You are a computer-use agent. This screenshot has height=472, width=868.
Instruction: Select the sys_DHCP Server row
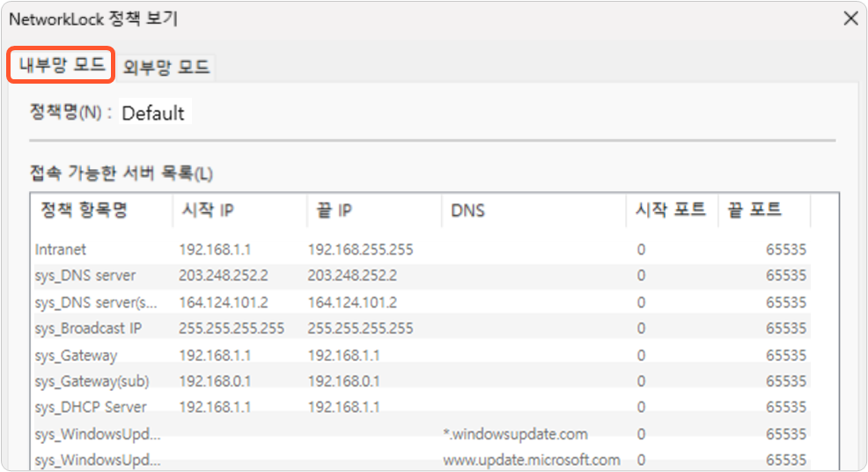(x=421, y=407)
